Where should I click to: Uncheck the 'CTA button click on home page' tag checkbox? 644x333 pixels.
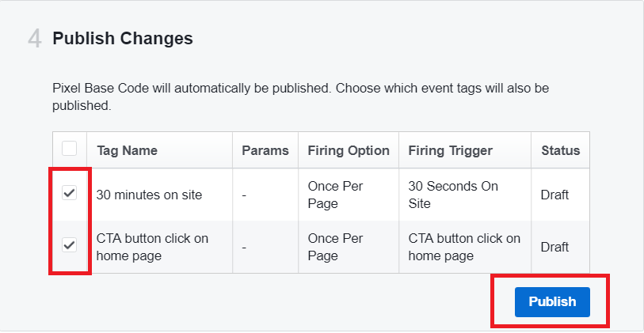[x=69, y=245]
